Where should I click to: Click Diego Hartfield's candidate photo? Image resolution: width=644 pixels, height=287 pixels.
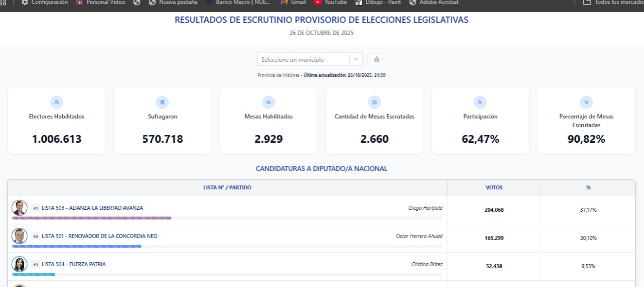tap(19, 208)
